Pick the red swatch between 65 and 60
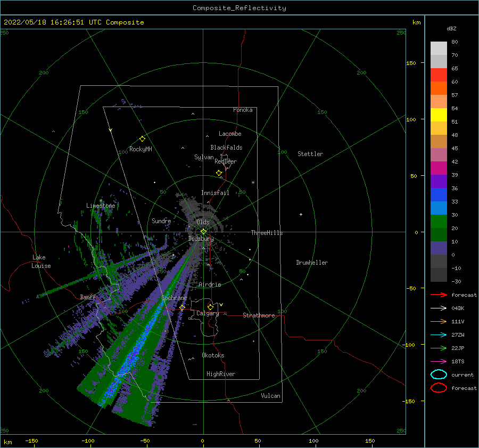This screenshot has width=479, height=448. (x=439, y=75)
